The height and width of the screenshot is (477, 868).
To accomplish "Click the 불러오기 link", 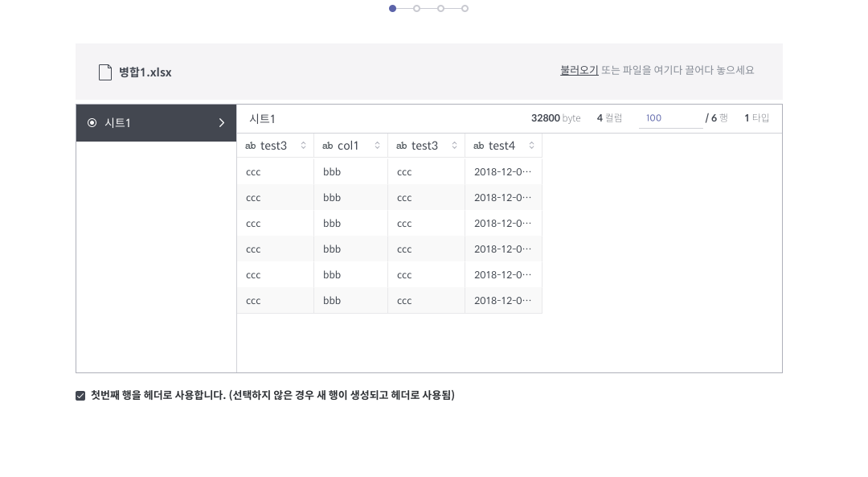I will [579, 70].
